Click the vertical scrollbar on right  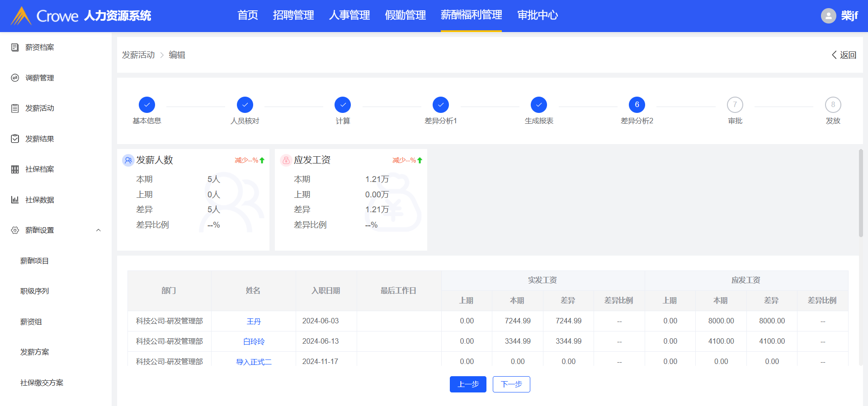tap(861, 193)
